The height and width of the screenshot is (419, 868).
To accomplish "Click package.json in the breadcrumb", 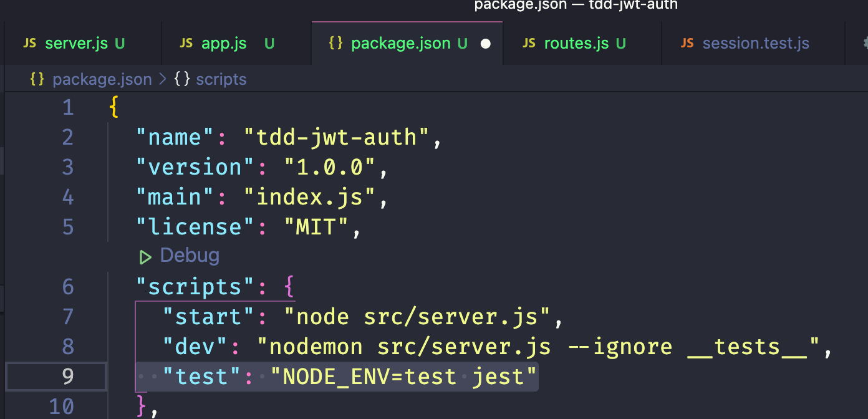I will point(102,79).
